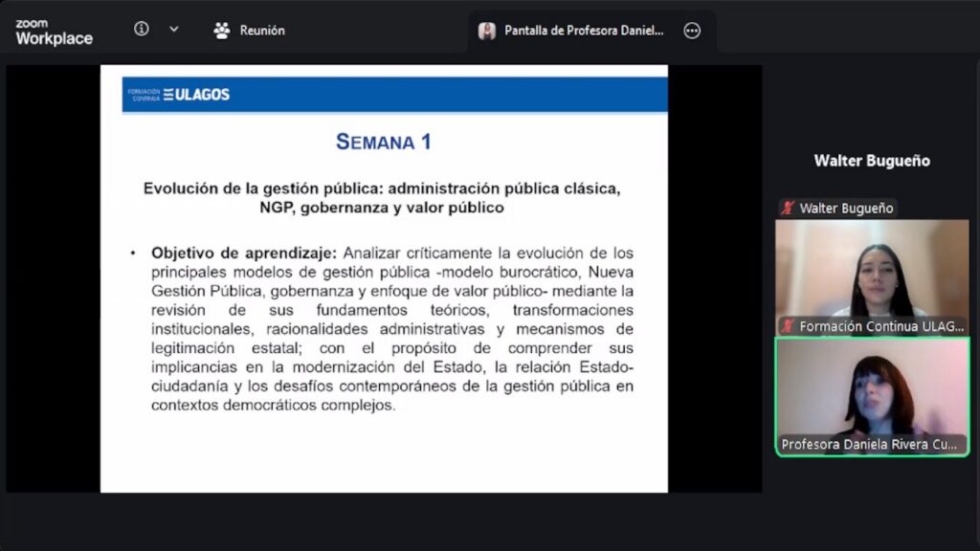Click the slide title Evolución de la gestión pública
This screenshot has height=551, width=980.
coord(382,197)
